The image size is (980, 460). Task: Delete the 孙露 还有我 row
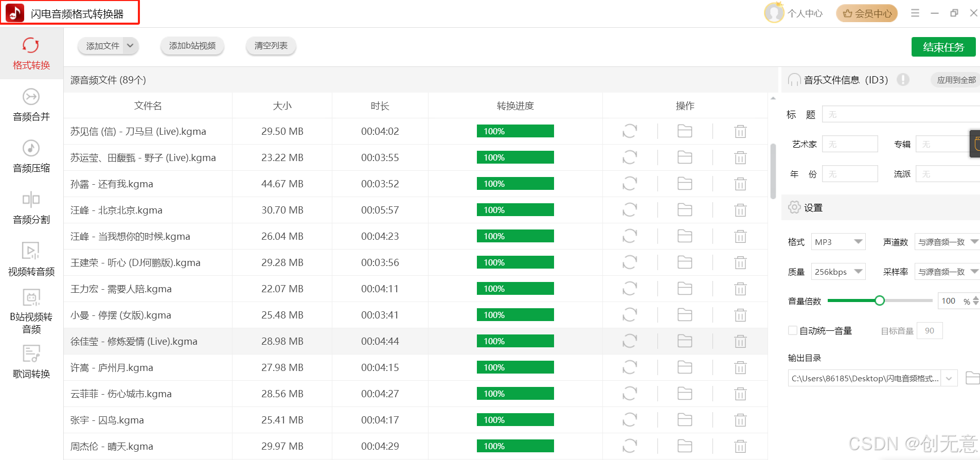[740, 184]
